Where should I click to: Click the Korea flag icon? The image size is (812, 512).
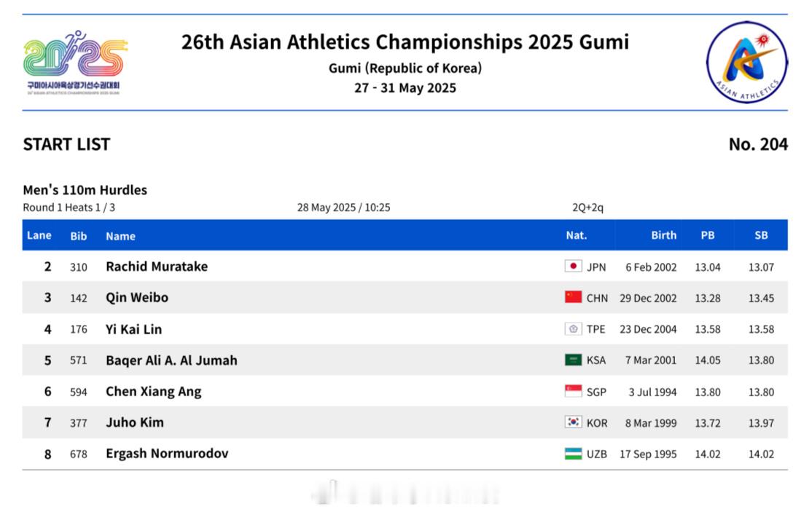573,422
